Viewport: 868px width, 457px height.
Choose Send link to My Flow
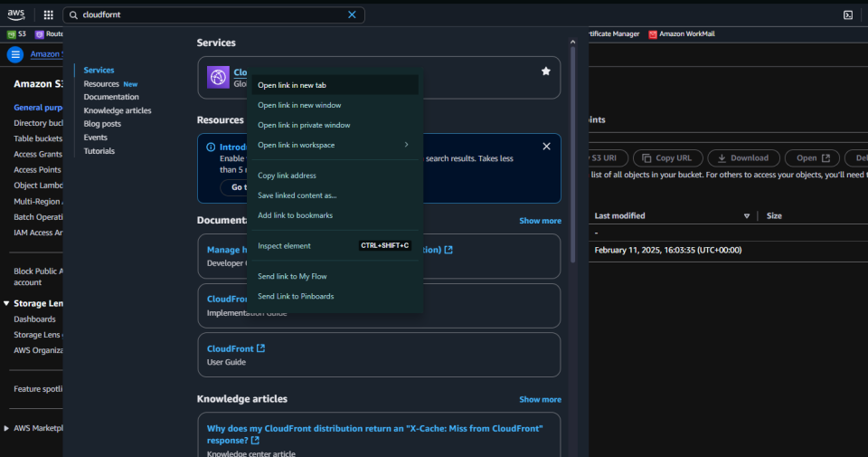(335, 276)
